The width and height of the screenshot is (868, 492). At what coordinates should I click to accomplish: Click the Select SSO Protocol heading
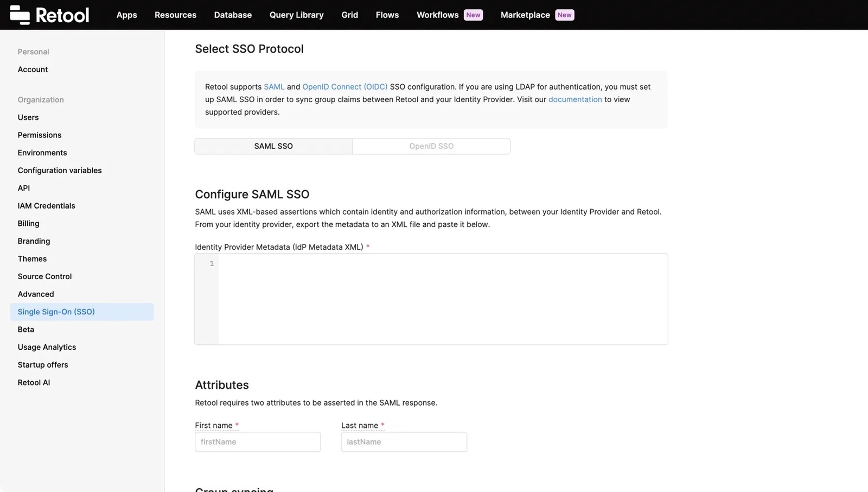[x=249, y=49]
